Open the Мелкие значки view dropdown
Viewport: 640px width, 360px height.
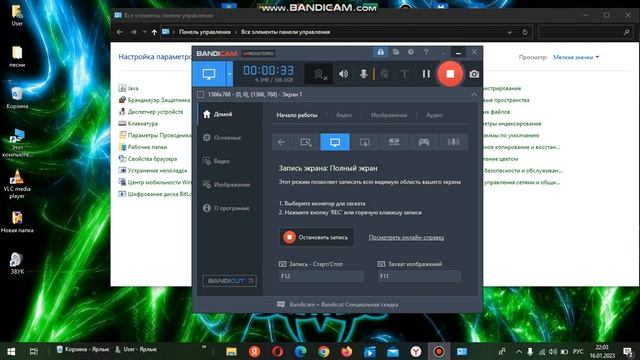(x=576, y=57)
